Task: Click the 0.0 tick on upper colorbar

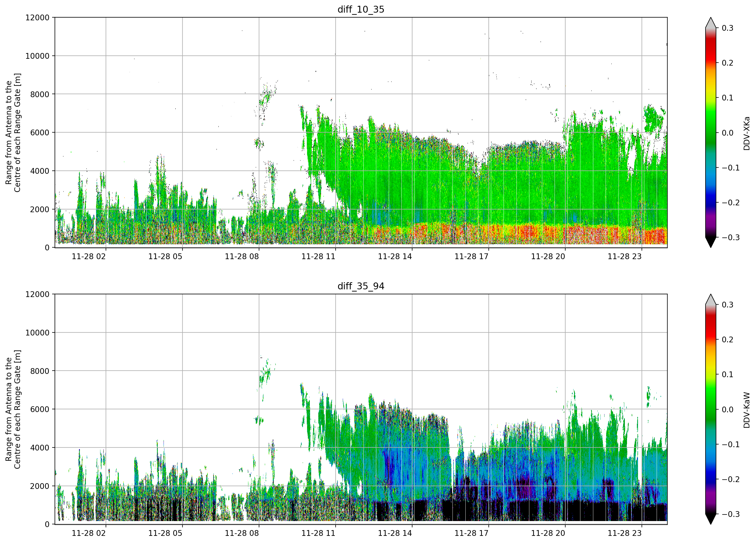Action: (728, 133)
